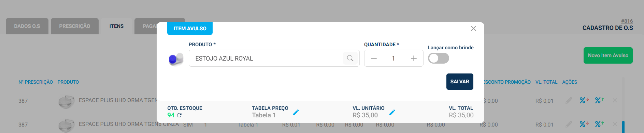Screen dimensions: 644x133
Task: Click the Estojo Azul Royal product thumbnail
Action: click(176, 59)
